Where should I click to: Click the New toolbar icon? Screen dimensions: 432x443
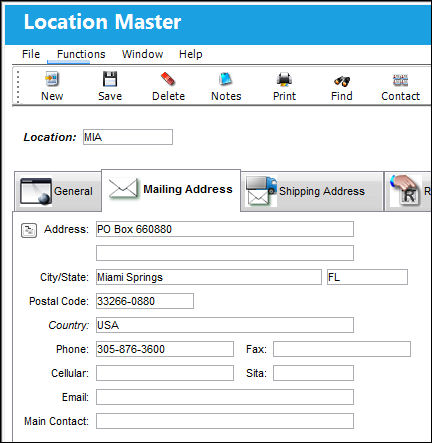click(52, 79)
